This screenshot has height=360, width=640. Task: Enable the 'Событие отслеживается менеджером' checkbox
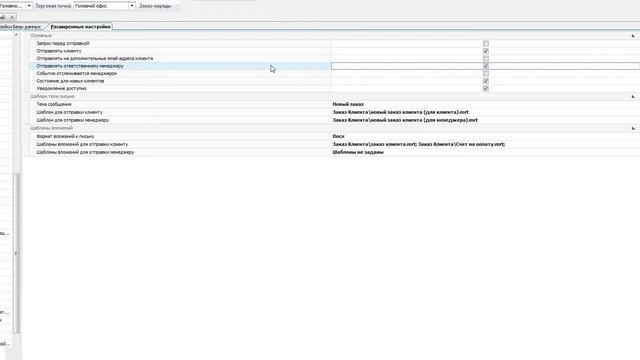click(x=486, y=73)
